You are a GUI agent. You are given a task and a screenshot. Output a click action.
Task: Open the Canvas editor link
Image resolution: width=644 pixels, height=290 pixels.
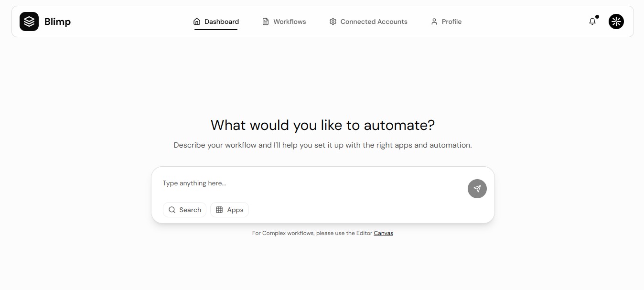pos(383,233)
